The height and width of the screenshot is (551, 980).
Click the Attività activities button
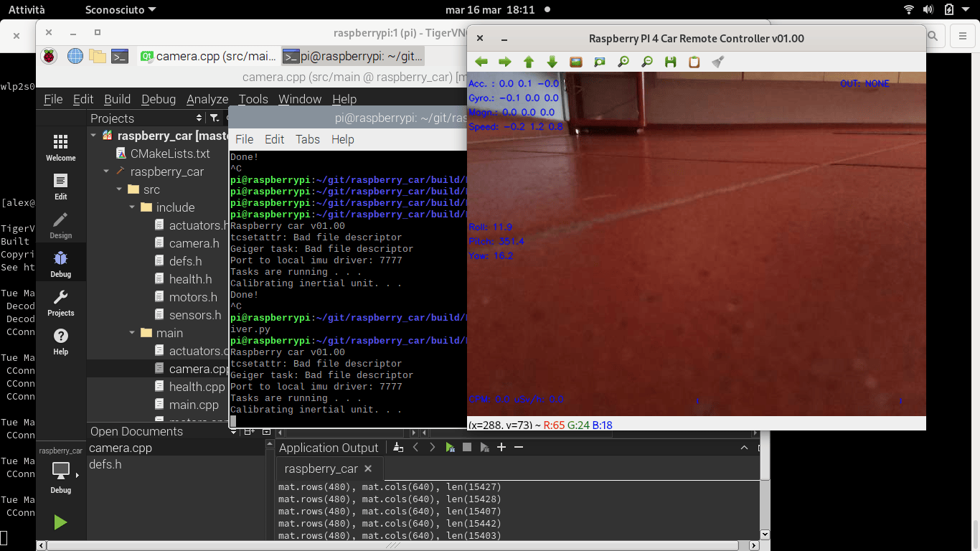tap(27, 10)
